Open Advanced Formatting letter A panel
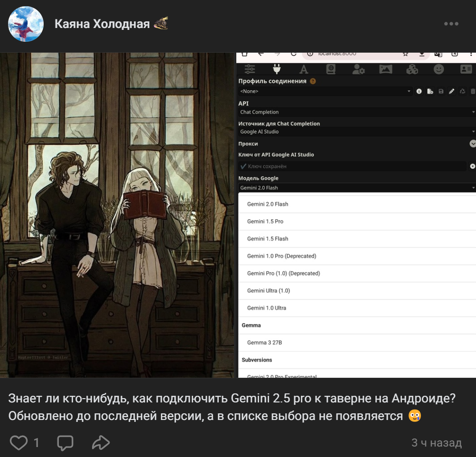This screenshot has height=457, width=476. (304, 69)
